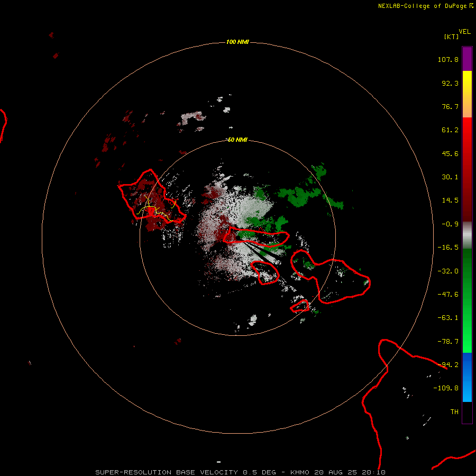Screen dimensions: 476x476
Task: Click the 50 NMI range ring label
Action: click(237, 140)
